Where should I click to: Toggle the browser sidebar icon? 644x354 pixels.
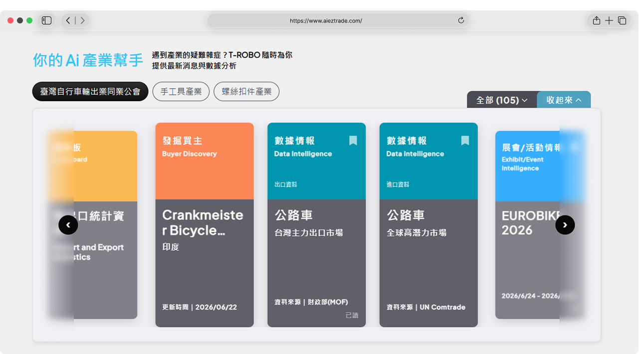[x=47, y=20]
